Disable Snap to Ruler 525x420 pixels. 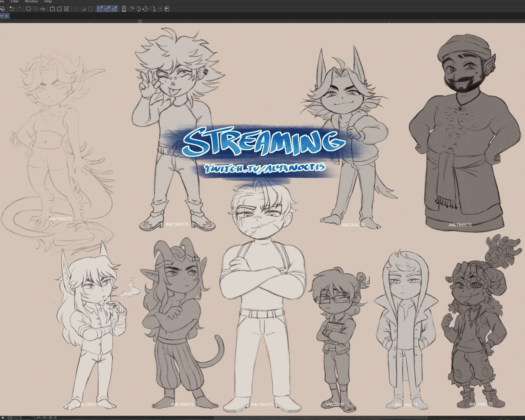point(100,9)
